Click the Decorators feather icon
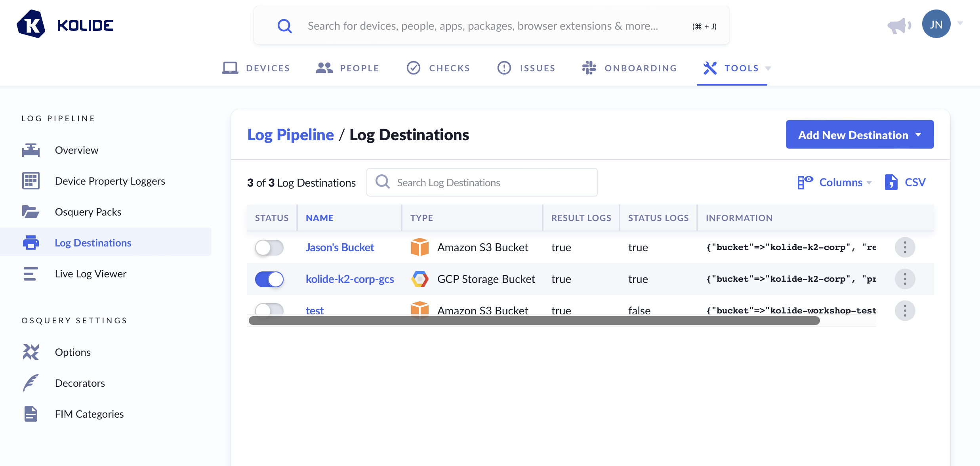Screen dimensions: 980x466 31,383
